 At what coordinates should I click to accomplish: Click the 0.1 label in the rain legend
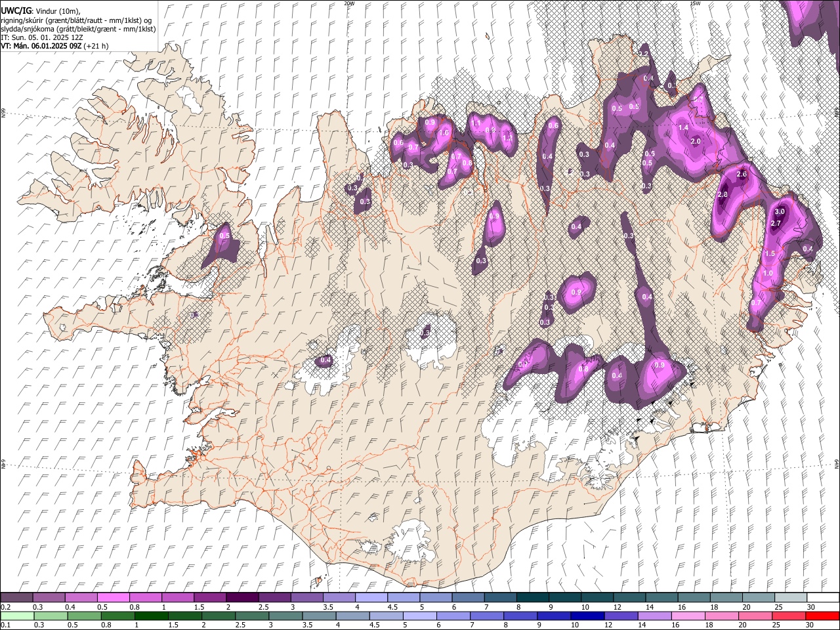[x=6, y=625]
